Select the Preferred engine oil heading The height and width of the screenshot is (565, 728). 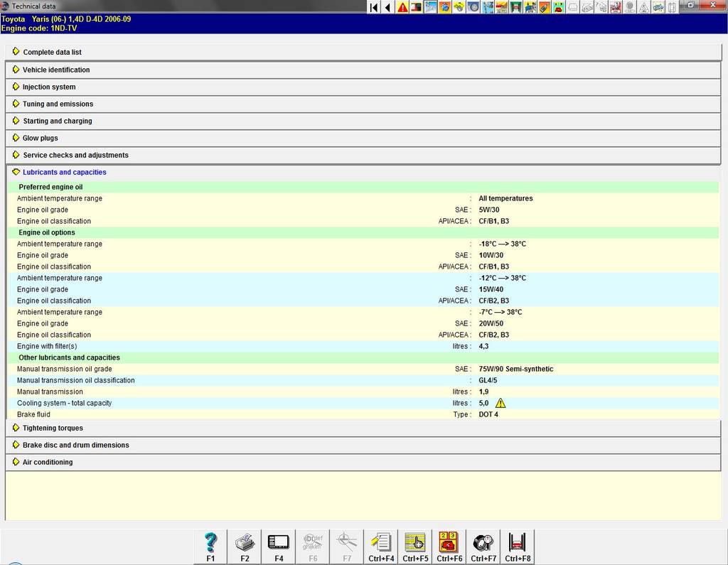pos(50,187)
